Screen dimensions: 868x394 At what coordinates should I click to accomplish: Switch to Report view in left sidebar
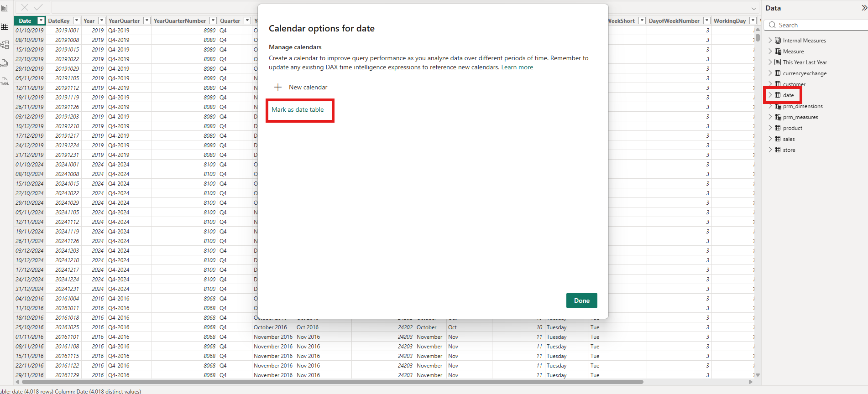5,8
